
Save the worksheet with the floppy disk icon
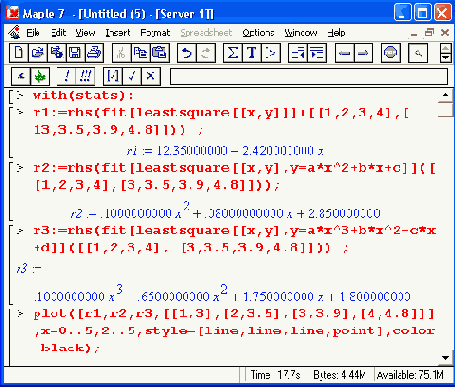pyautogui.click(x=75, y=53)
